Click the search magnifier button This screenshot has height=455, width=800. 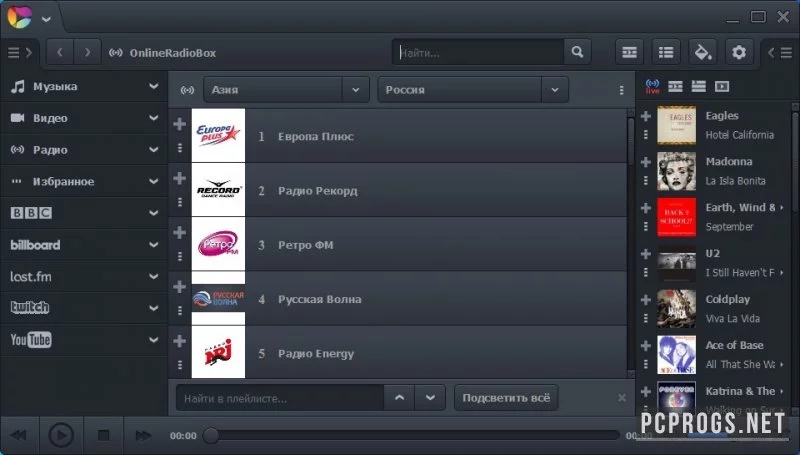tap(577, 52)
